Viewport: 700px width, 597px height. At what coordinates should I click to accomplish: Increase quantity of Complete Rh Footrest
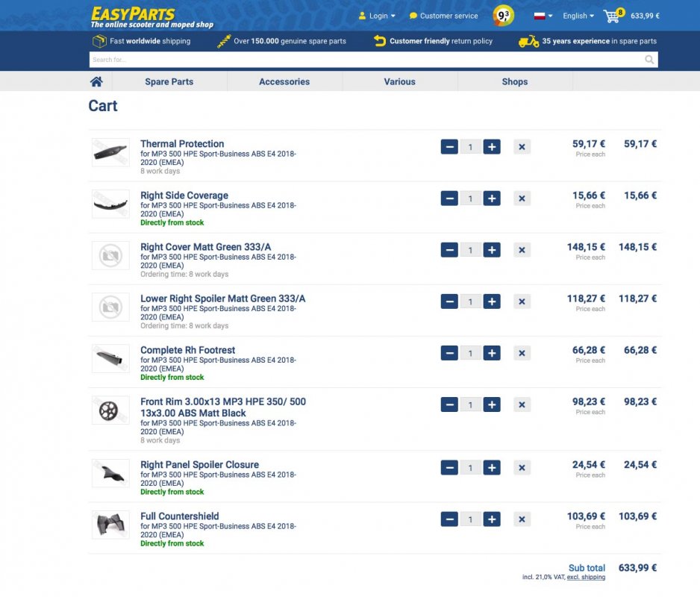click(x=492, y=353)
